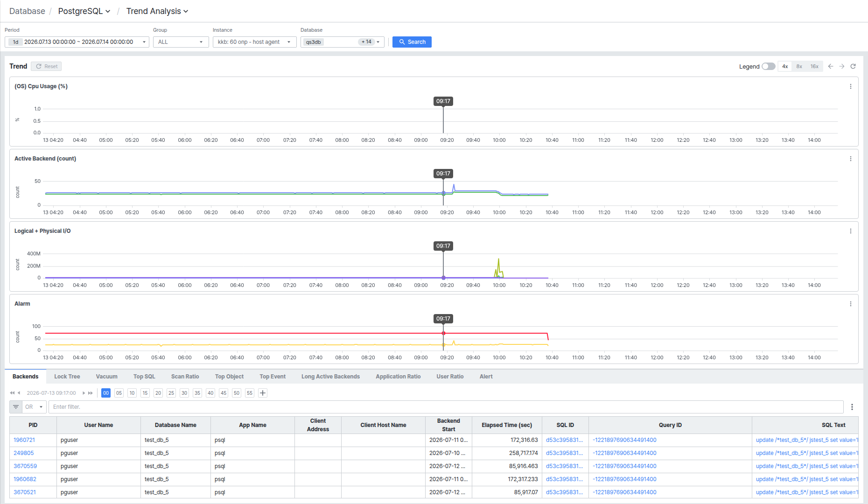Screen dimensions: 868x504
Task: Open Cpu Usage chart options menu
Action: tap(851, 86)
